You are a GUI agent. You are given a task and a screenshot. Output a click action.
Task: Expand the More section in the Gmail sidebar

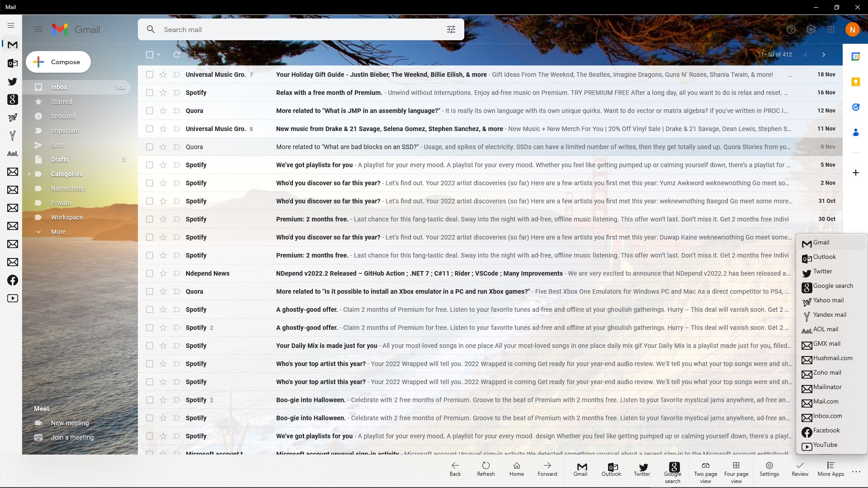click(x=59, y=231)
